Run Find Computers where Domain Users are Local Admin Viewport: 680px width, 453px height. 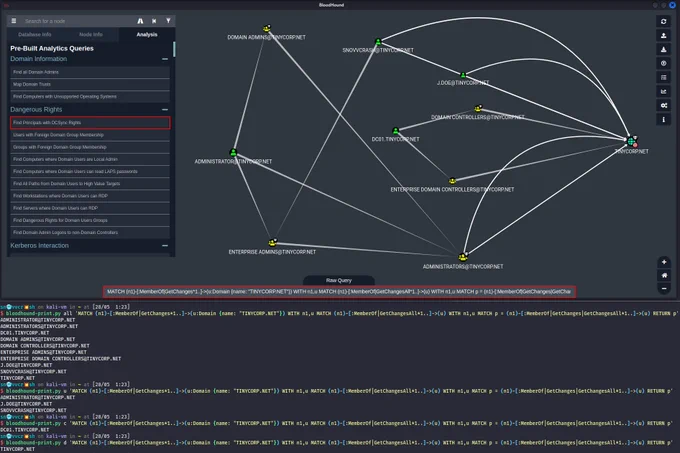coord(90,159)
